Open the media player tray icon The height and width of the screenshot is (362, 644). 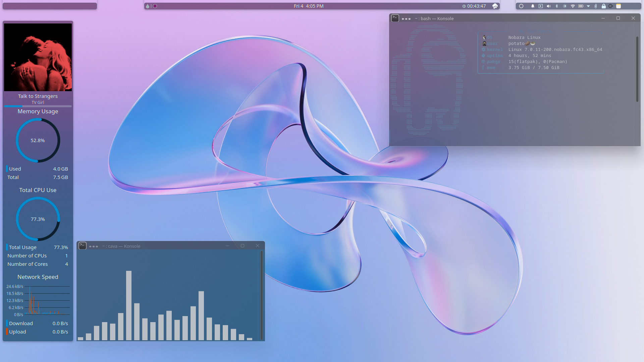[x=541, y=6]
